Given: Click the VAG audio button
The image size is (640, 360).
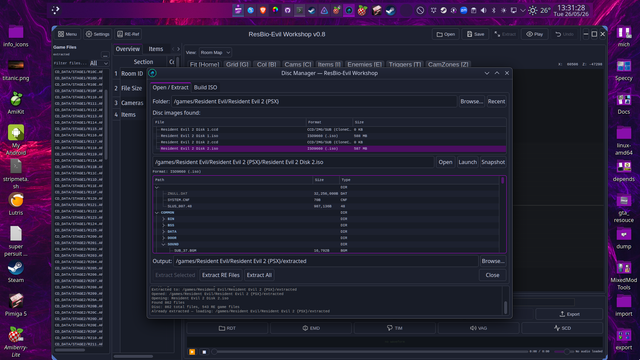Looking at the screenshot, I should [x=478, y=328].
